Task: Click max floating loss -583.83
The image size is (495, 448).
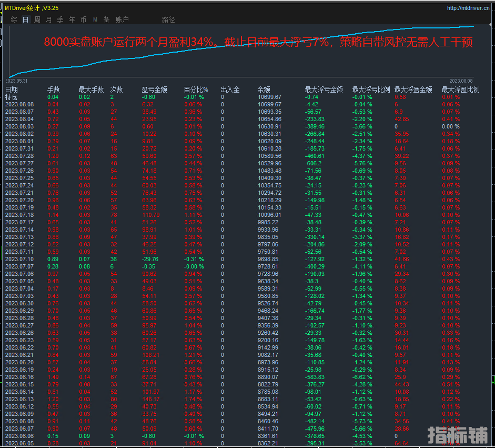Action: 315,377
